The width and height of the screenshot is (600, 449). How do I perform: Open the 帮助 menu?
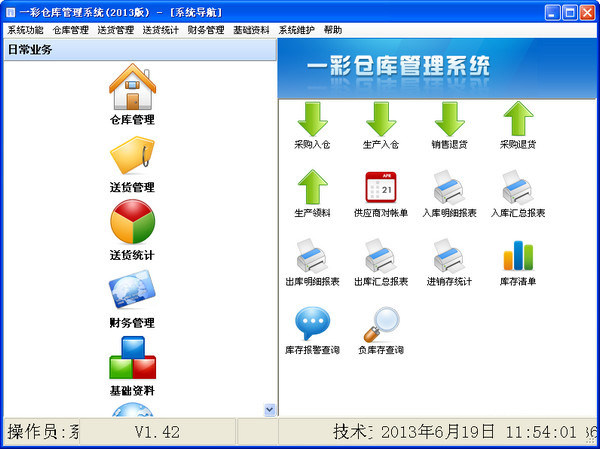tap(333, 30)
